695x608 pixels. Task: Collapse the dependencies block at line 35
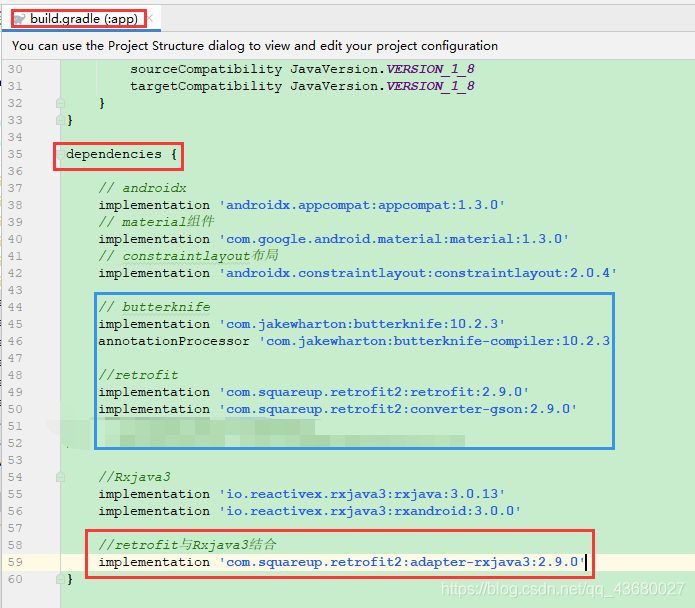60,154
